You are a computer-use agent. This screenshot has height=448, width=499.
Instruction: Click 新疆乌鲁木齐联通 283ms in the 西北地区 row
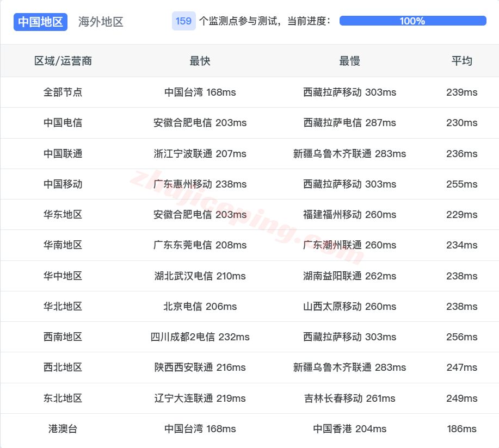tap(349, 367)
